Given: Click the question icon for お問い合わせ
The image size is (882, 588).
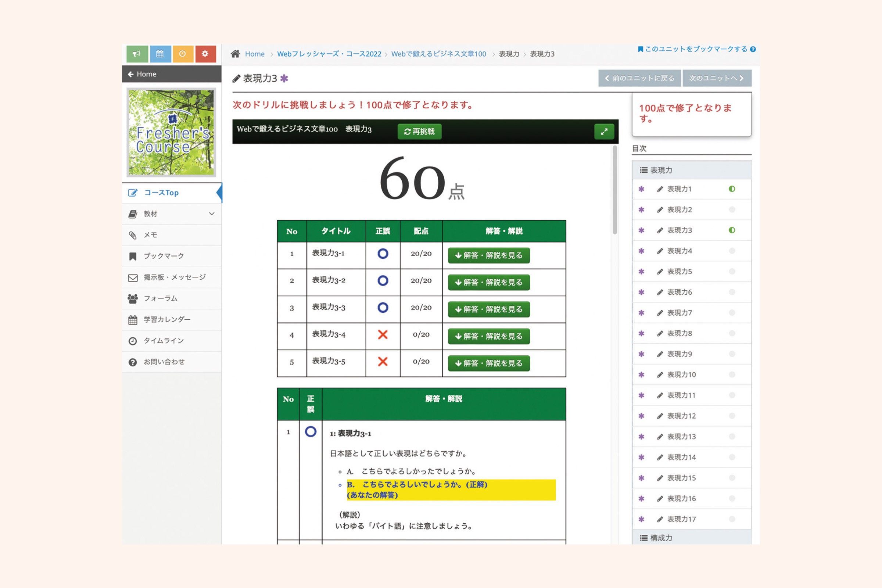Looking at the screenshot, I should click(x=133, y=362).
